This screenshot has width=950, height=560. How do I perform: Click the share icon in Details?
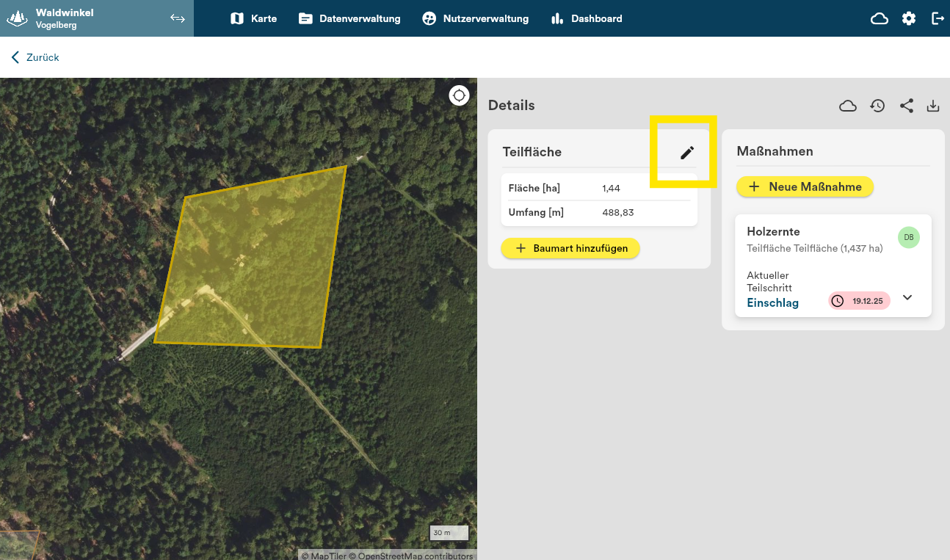point(907,106)
